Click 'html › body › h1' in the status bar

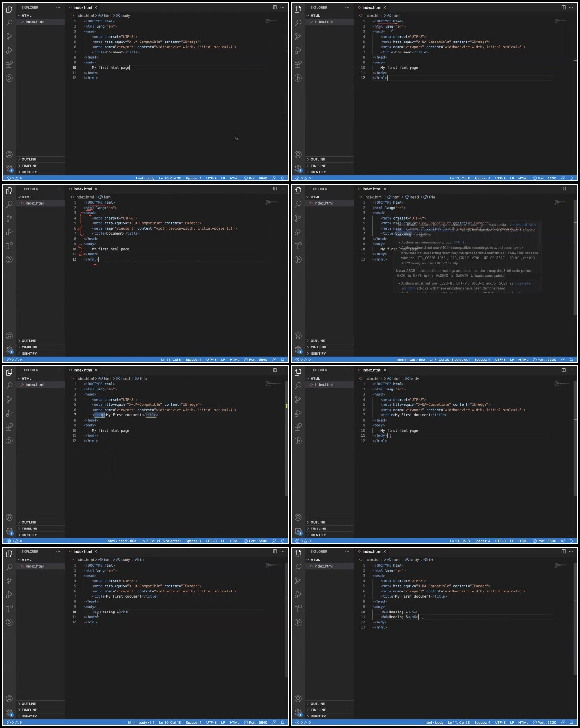pos(141,722)
